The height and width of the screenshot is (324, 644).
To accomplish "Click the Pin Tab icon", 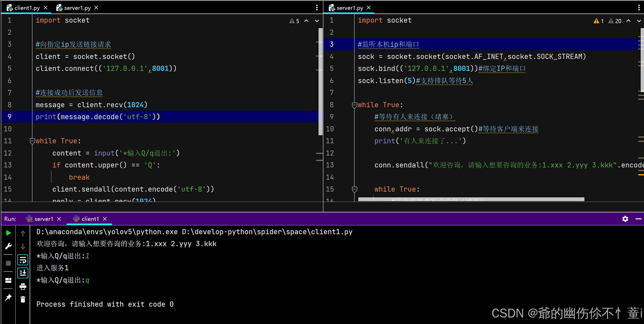I will click(8, 298).
